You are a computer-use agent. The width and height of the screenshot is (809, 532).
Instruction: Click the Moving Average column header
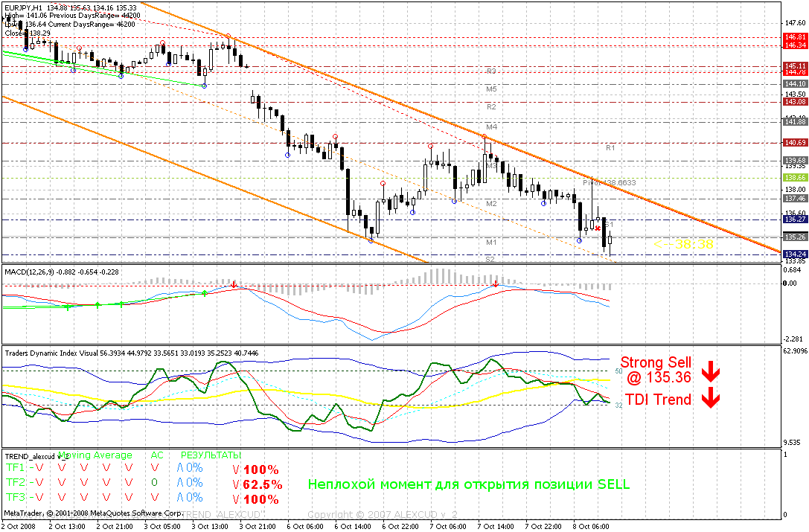click(x=95, y=455)
